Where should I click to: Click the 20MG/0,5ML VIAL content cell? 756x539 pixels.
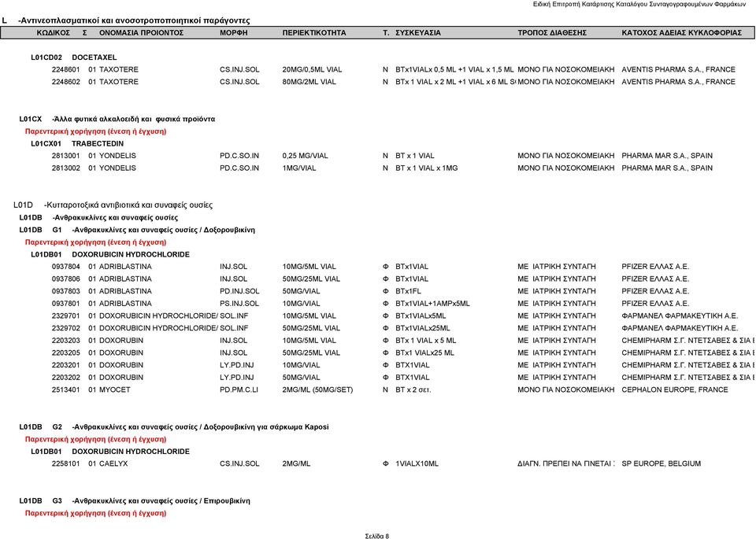point(312,69)
